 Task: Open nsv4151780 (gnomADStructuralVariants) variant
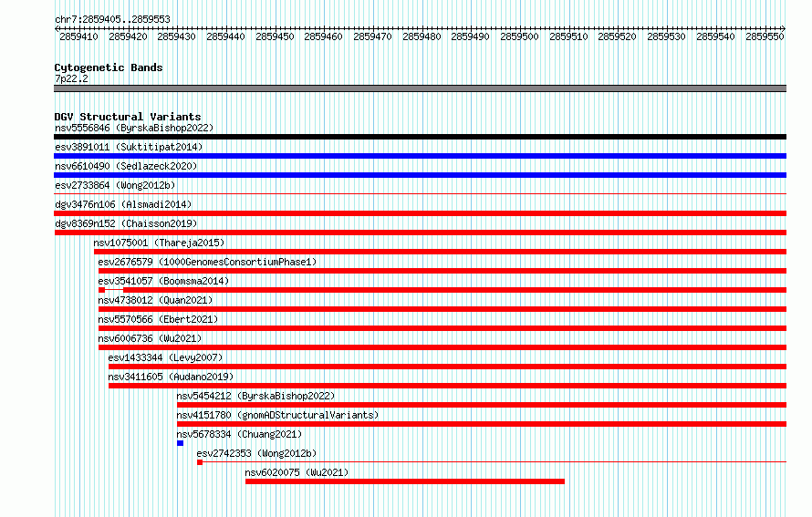pos(277,415)
